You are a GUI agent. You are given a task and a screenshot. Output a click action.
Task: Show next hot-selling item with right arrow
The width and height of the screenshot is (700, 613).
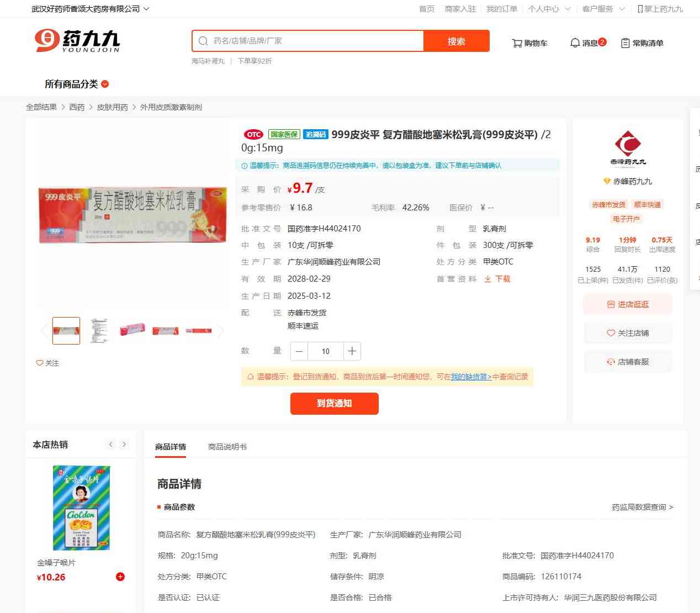124,444
